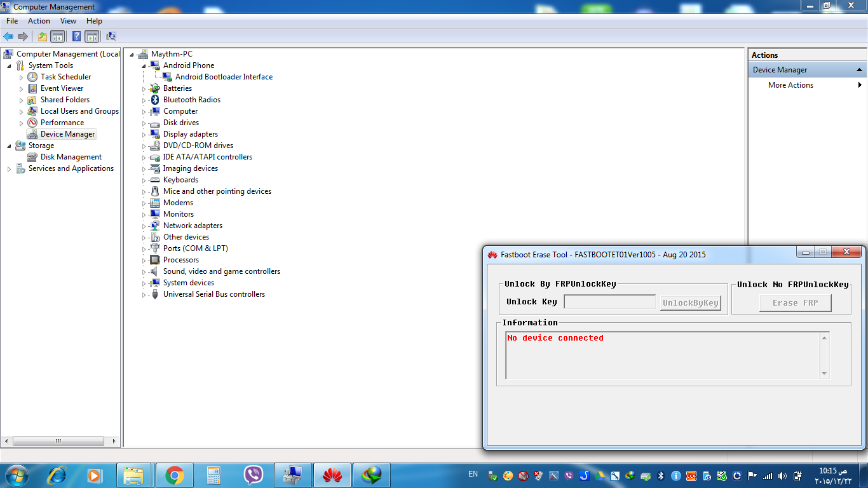This screenshot has height=488, width=868.
Task: Expand the Display adapters category
Action: [x=144, y=134]
